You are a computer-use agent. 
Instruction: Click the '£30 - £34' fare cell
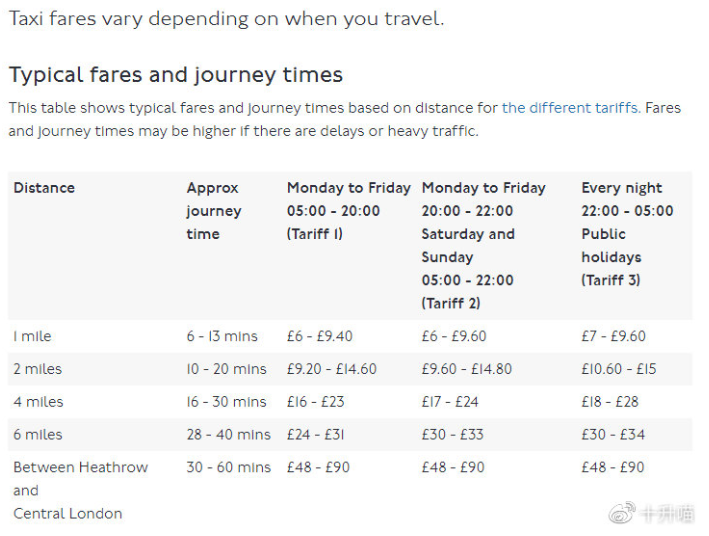tap(613, 435)
